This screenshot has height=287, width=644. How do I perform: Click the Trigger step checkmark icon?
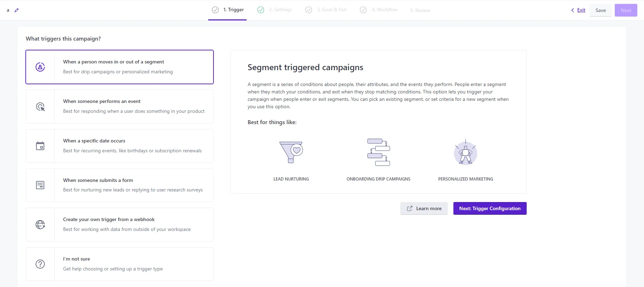pos(216,10)
